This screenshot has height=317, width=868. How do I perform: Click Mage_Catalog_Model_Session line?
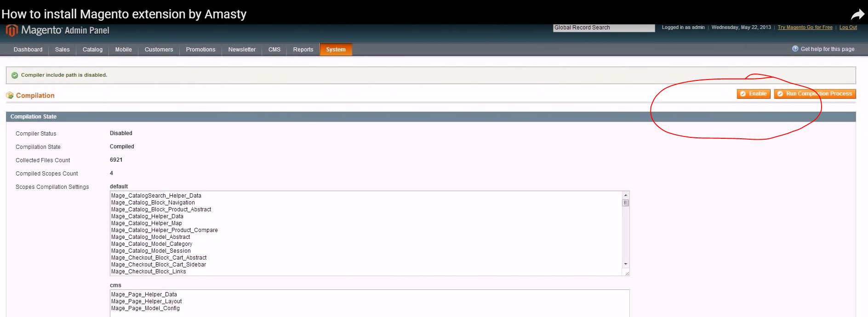(x=151, y=251)
